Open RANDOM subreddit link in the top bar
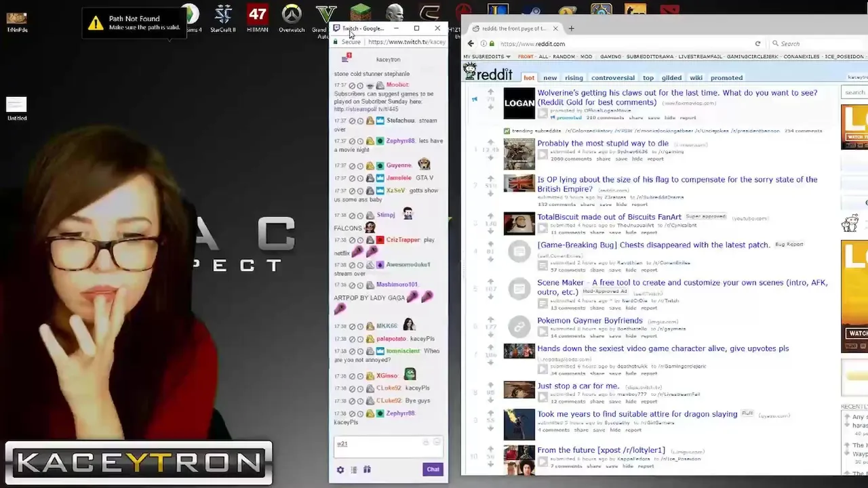 pyautogui.click(x=564, y=57)
